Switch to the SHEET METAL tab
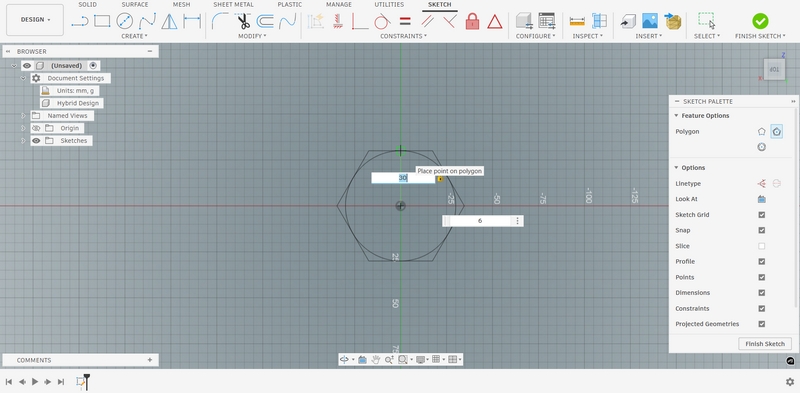The height and width of the screenshot is (393, 800). pos(233,5)
